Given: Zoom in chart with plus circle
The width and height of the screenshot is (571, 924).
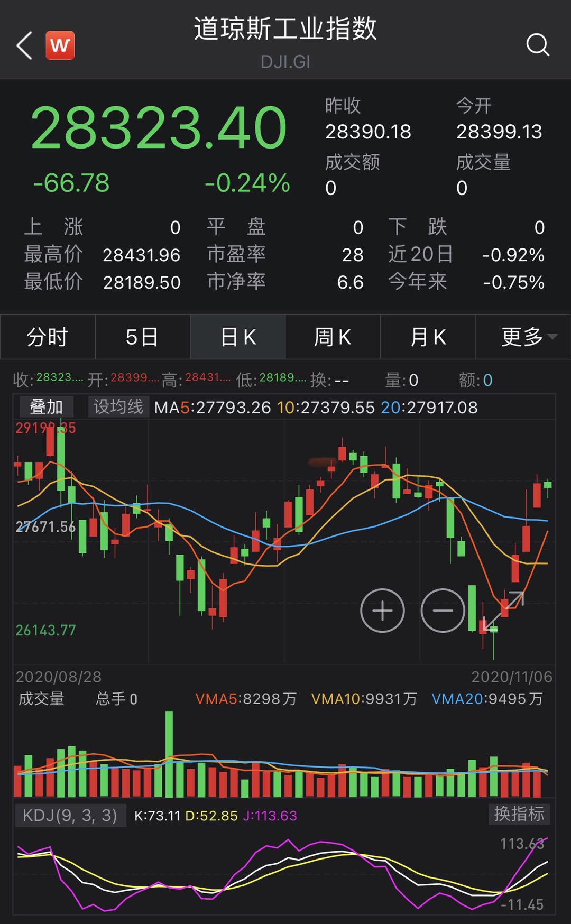Looking at the screenshot, I should [382, 611].
